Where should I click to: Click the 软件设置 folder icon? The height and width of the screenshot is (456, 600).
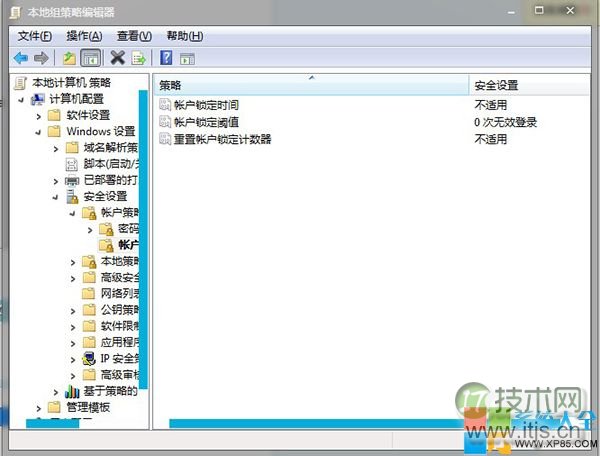54,115
